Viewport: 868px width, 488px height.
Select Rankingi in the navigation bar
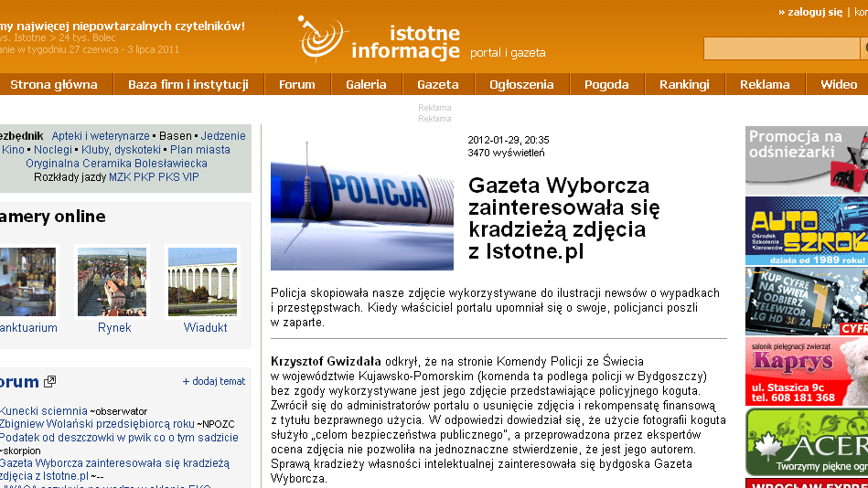(x=684, y=85)
